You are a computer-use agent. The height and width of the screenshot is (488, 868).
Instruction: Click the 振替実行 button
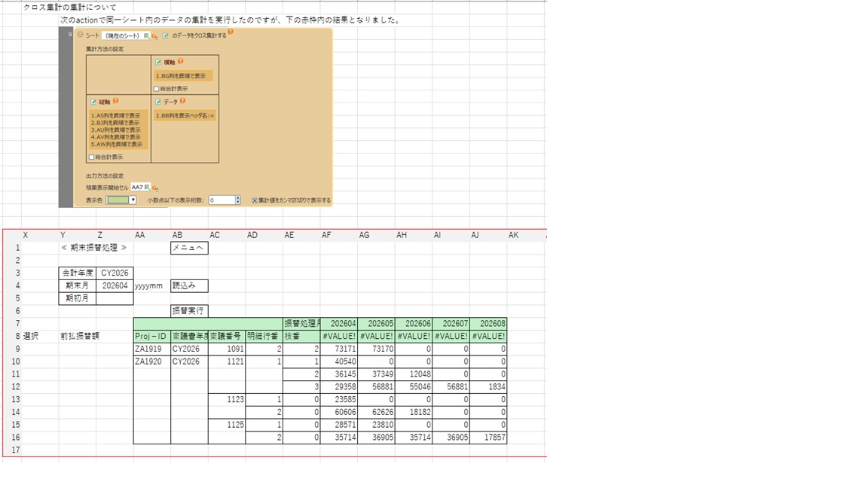point(189,311)
